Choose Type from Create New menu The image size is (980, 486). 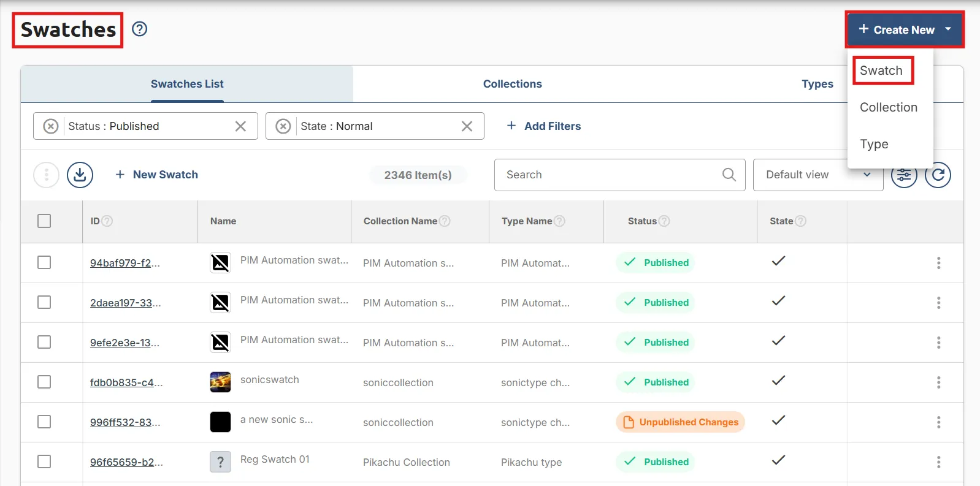coord(874,144)
